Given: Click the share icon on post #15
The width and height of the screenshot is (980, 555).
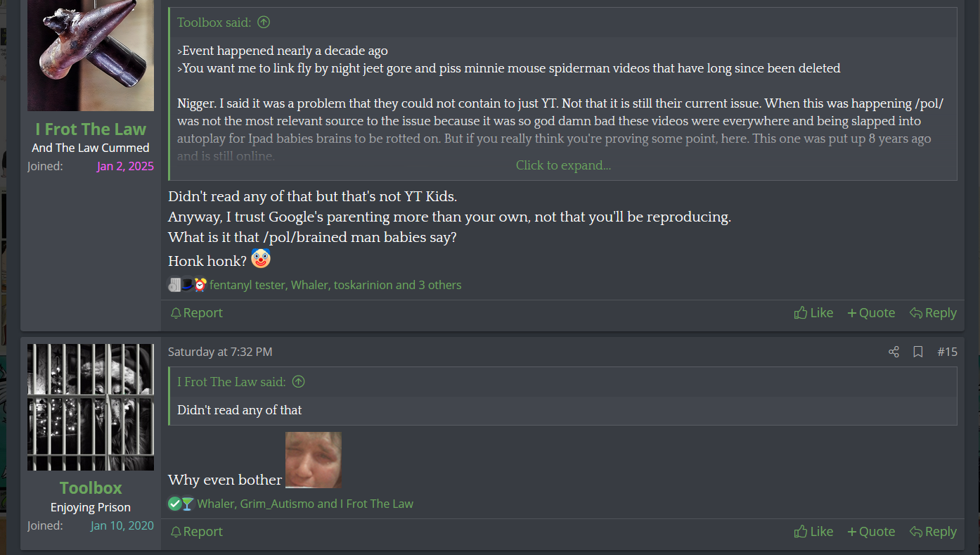Looking at the screenshot, I should tap(894, 352).
